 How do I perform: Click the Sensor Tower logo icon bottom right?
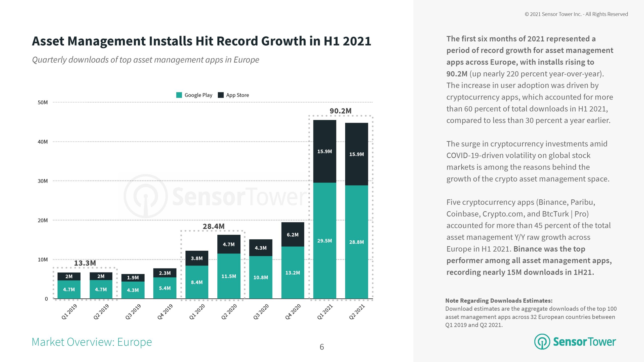click(x=542, y=342)
